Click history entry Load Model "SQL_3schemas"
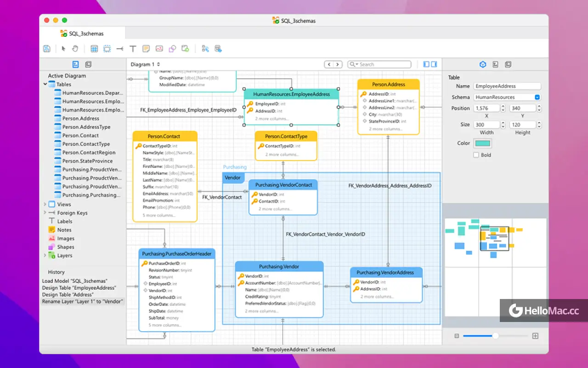Screen dimensions: 588x368 [x=75, y=281]
